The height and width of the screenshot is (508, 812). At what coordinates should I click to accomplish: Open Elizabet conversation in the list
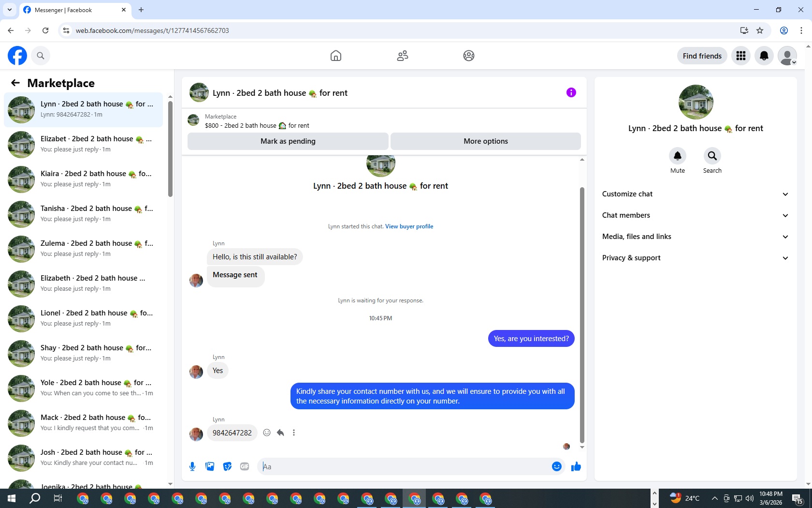coord(83,145)
